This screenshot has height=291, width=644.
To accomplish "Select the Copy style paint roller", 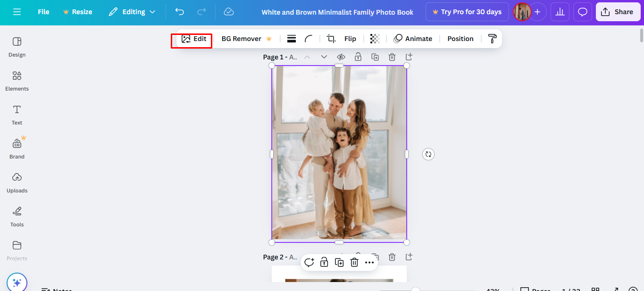I will tap(492, 38).
